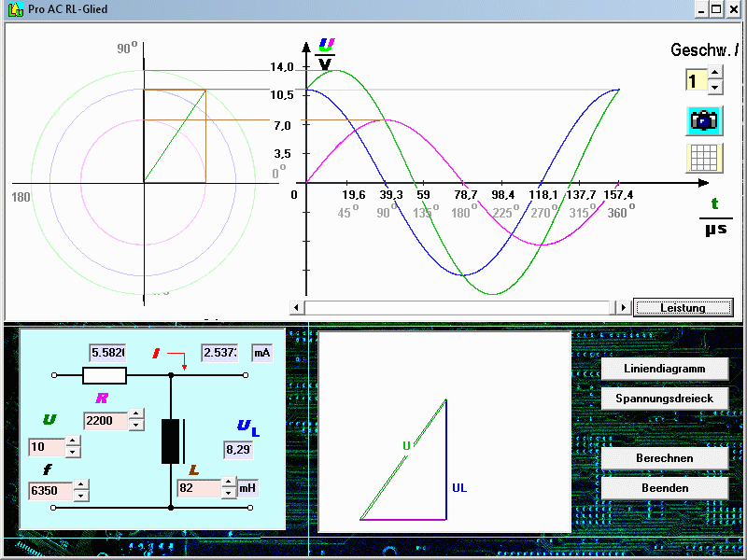Click the 5.582 value field above resistor

point(107,353)
